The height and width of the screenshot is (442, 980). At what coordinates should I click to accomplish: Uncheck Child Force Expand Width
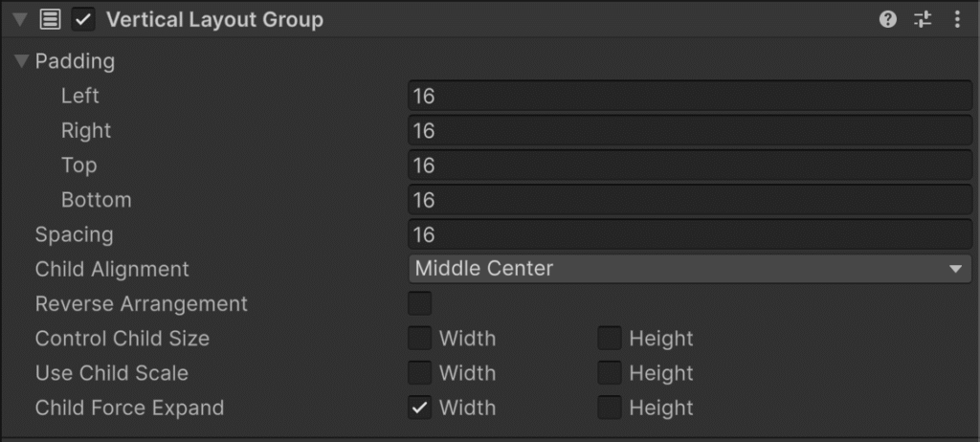tap(419, 408)
